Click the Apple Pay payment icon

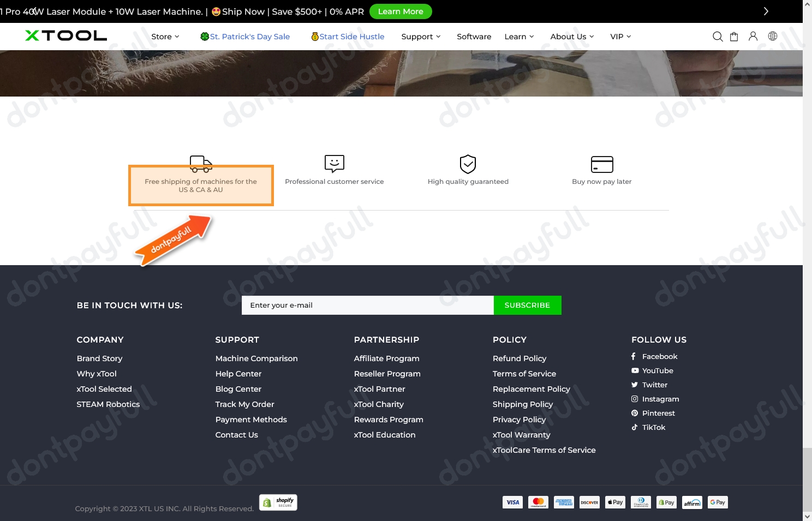pyautogui.click(x=615, y=502)
